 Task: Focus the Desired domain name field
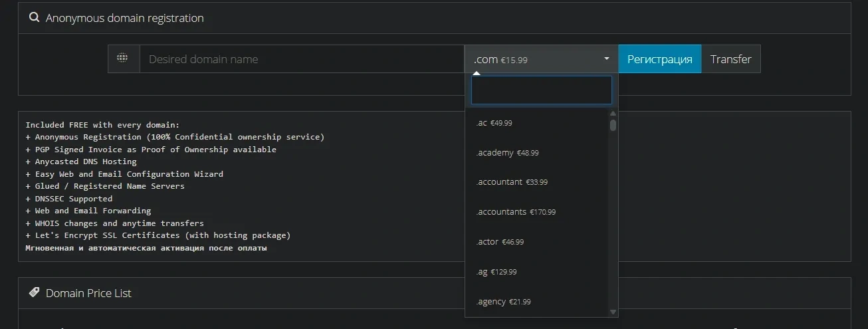click(302, 59)
